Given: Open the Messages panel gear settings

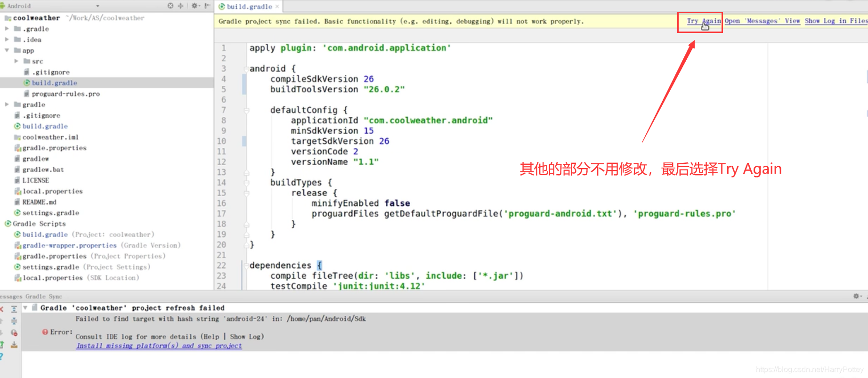Looking at the screenshot, I should point(857,296).
